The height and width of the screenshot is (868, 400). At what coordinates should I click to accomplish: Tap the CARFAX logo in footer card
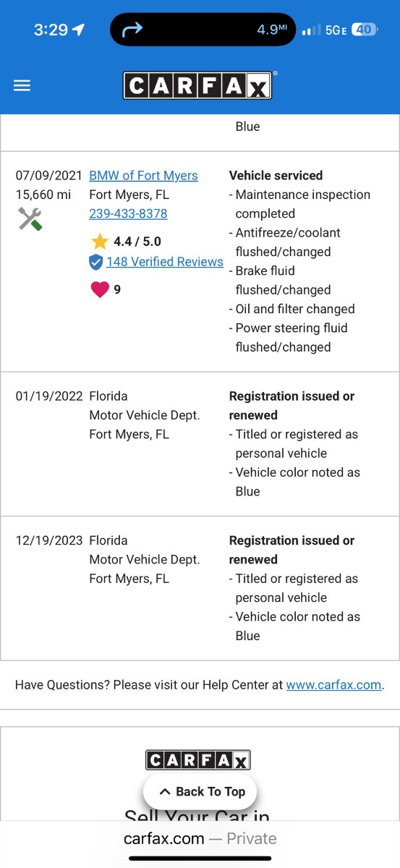[198, 759]
